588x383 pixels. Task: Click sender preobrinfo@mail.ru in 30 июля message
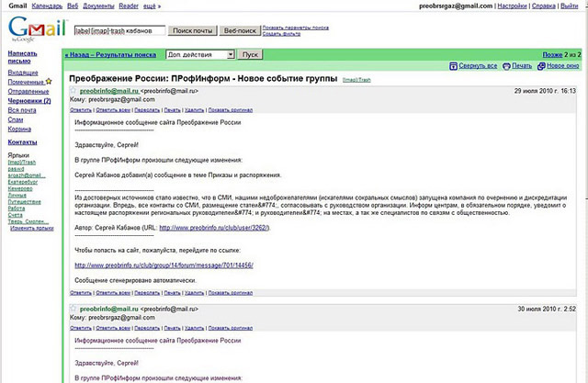pos(109,309)
